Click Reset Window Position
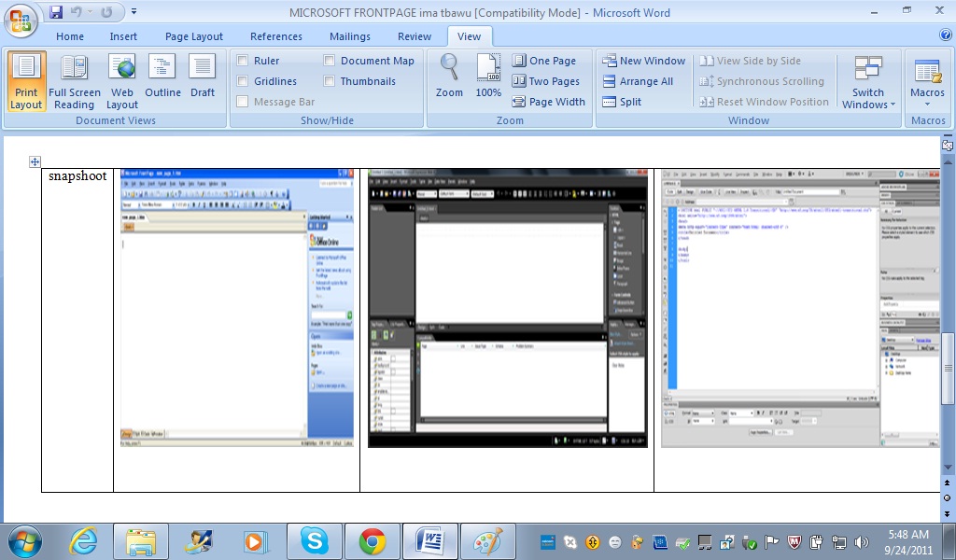The image size is (956, 560). 764,102
